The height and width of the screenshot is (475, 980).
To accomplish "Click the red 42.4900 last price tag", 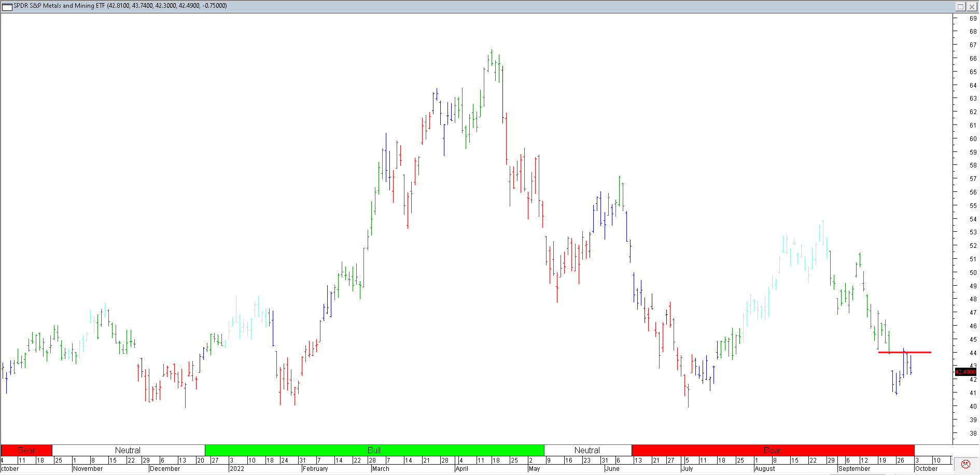I will tap(965, 372).
